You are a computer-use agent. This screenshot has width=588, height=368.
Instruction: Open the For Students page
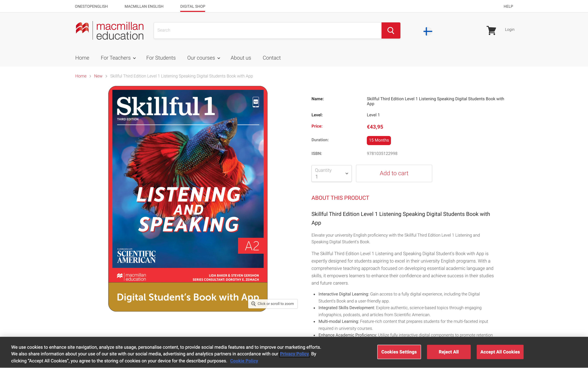[x=161, y=58]
